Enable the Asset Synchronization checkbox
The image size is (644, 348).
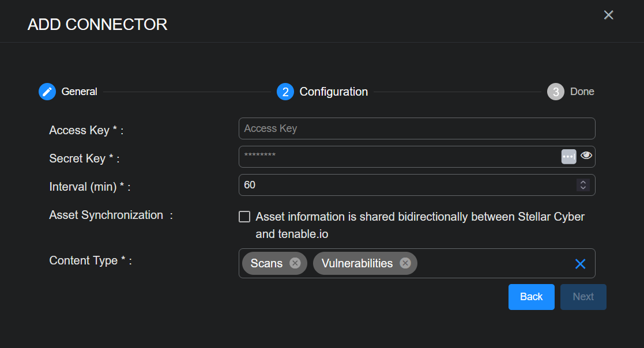[244, 217]
